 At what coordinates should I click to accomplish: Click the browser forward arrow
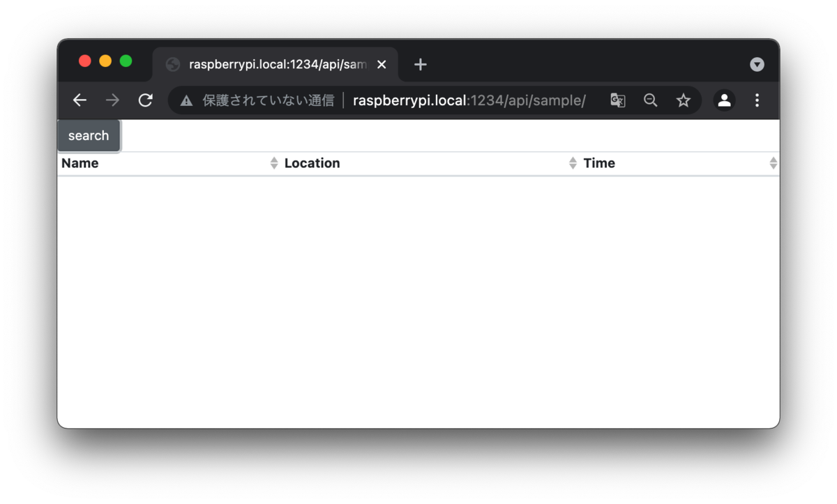click(x=112, y=100)
